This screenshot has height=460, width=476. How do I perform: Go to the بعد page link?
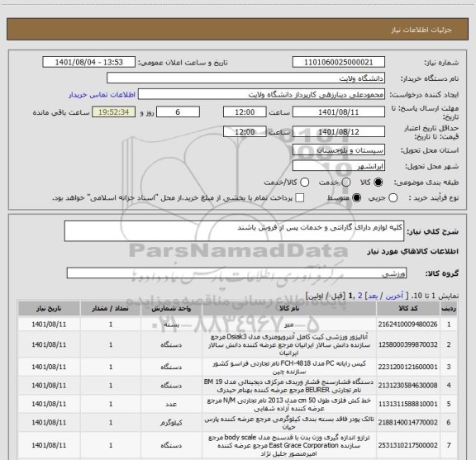point(373,296)
